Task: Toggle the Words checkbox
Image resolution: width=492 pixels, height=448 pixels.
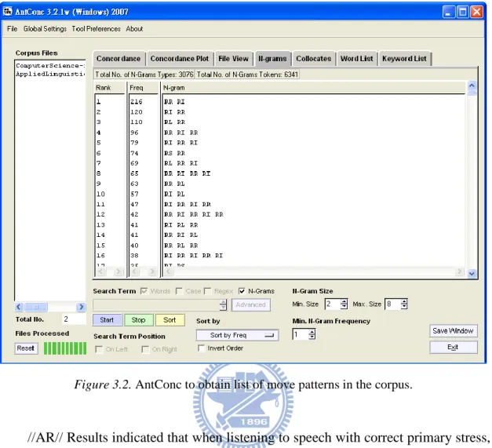Action: coord(144,291)
